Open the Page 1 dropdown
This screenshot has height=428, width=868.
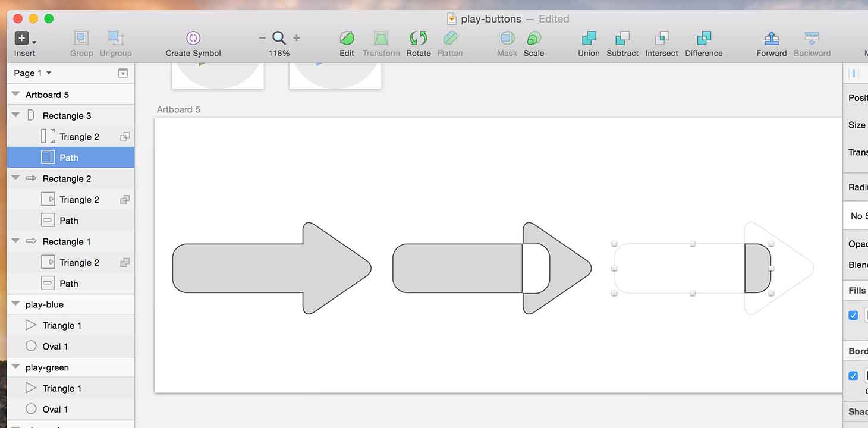pos(33,73)
